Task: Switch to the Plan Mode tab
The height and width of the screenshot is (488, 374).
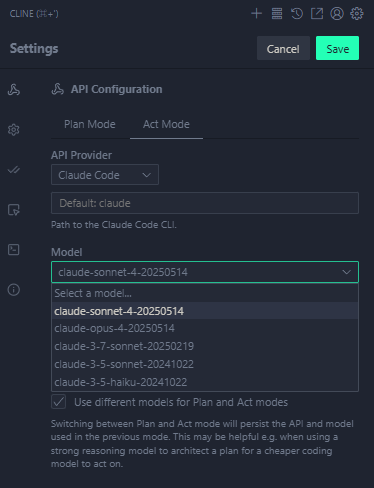Action: pyautogui.click(x=90, y=124)
